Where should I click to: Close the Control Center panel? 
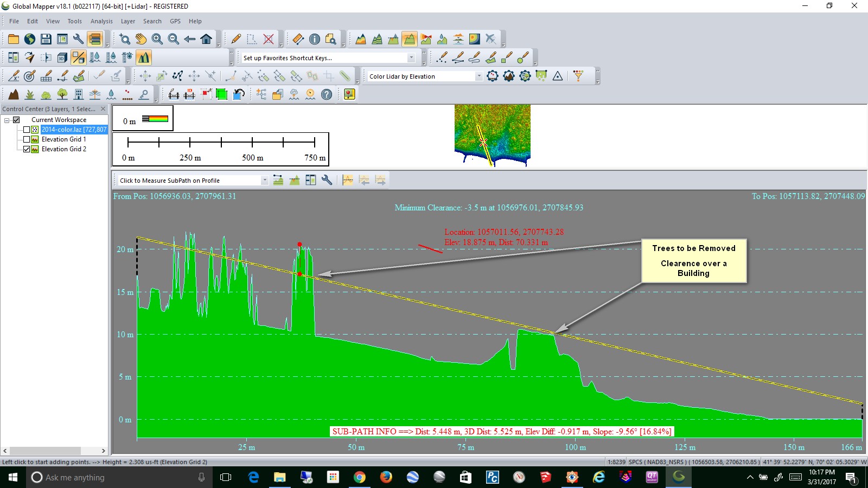click(103, 109)
